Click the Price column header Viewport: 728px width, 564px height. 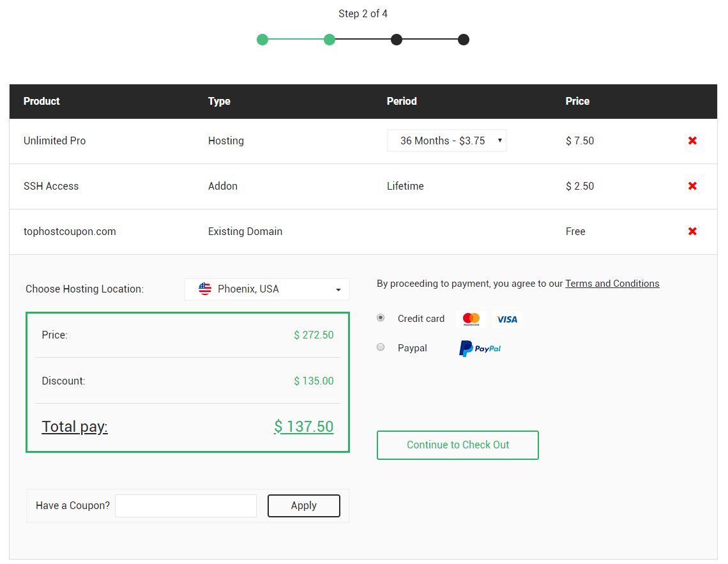tap(577, 101)
